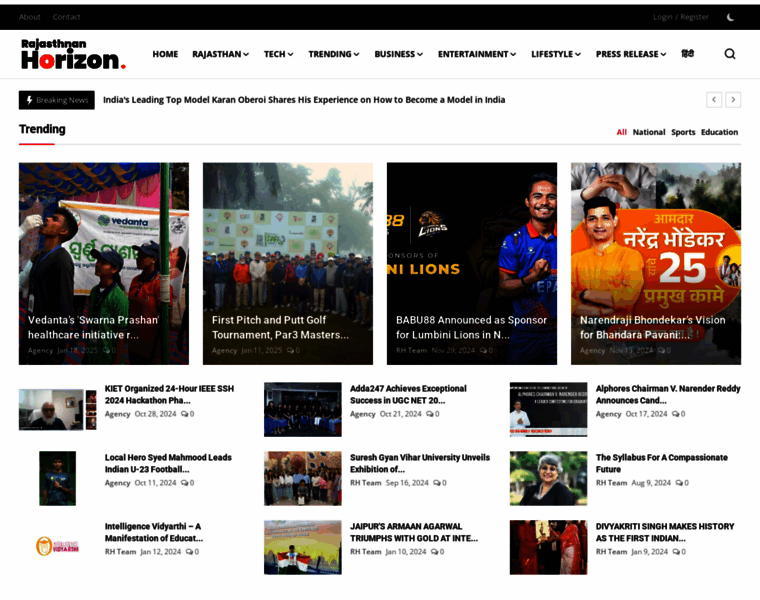The image size is (760, 600).
Task: Click Agency author on KIET article
Action: pos(117,414)
